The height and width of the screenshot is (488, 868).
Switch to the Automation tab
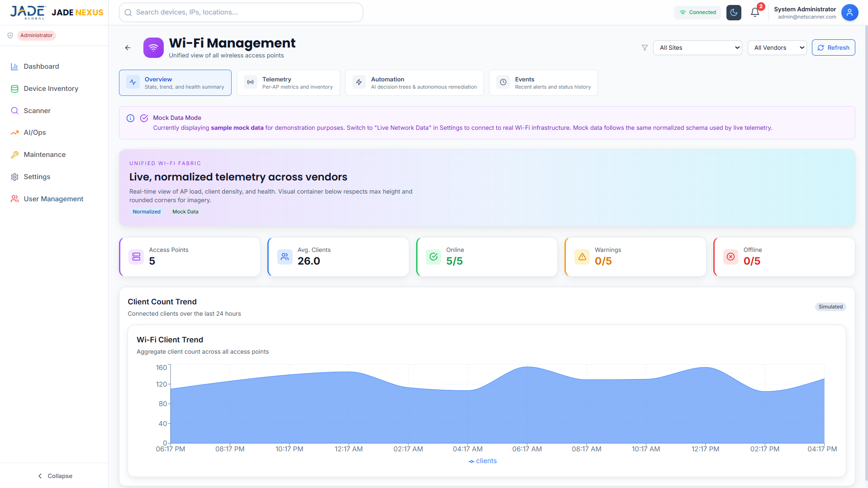coord(414,83)
